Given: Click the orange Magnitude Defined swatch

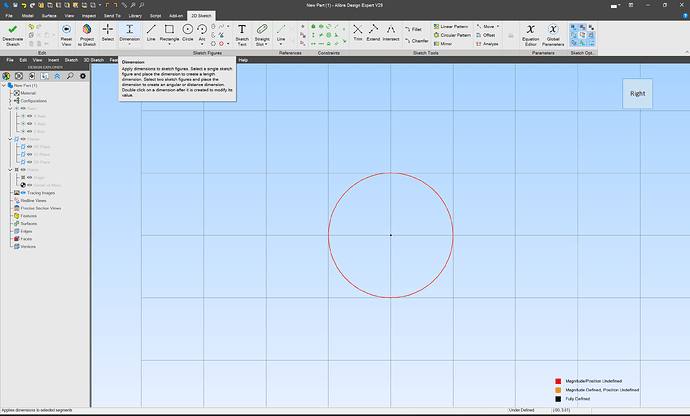Looking at the screenshot, I should 558,390.
